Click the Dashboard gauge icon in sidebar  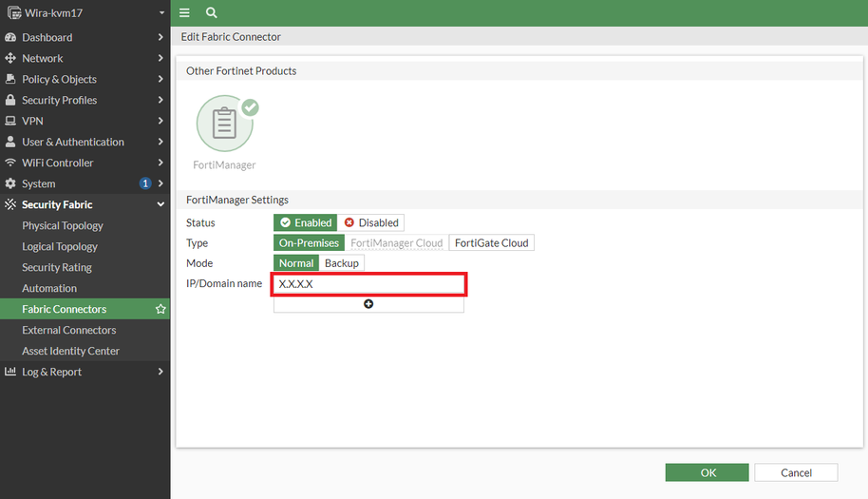click(x=11, y=38)
